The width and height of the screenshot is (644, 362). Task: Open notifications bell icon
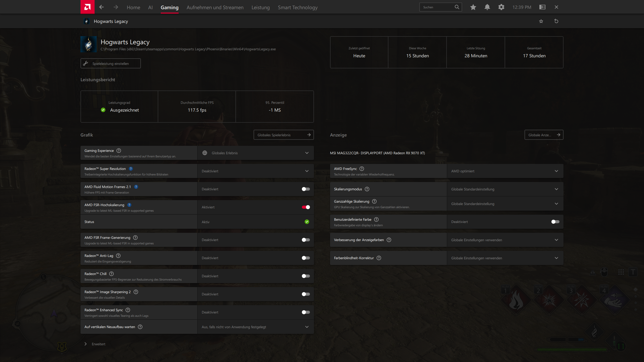pyautogui.click(x=487, y=7)
